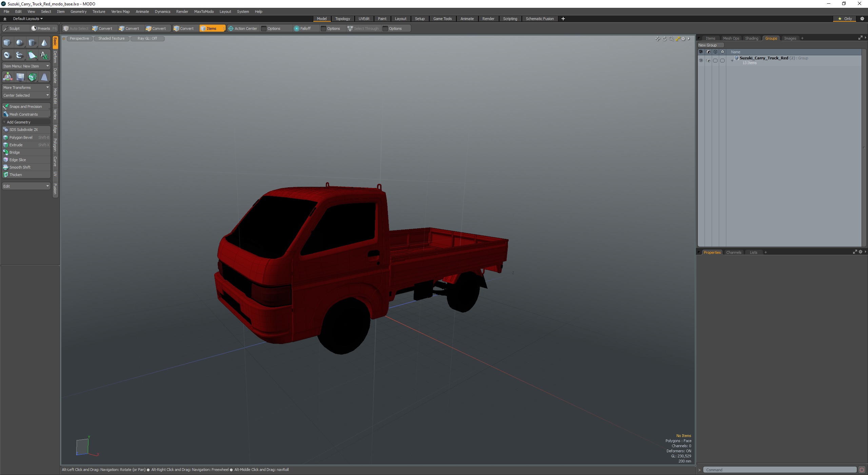Open the viewport settings gear
This screenshot has height=475, width=868.
coord(683,39)
